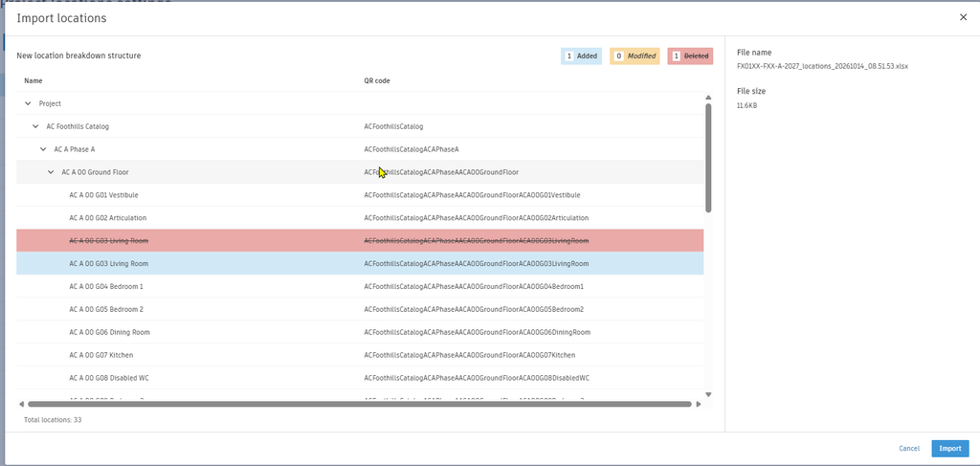Click the QR code ending in G06DiningRoom
The height and width of the screenshot is (466, 980).
[x=477, y=332]
